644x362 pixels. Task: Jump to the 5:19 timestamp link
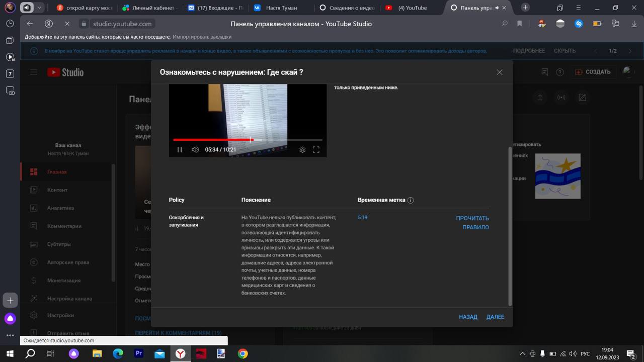362,218
